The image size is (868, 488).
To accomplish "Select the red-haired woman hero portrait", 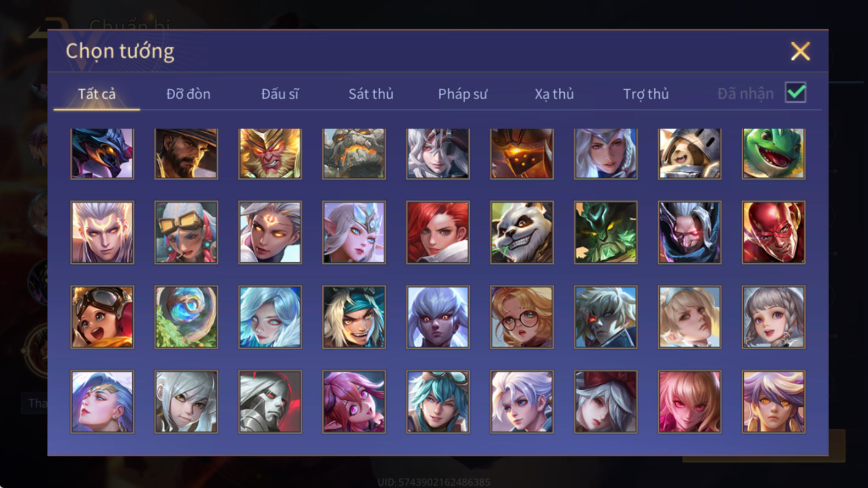I will [438, 232].
